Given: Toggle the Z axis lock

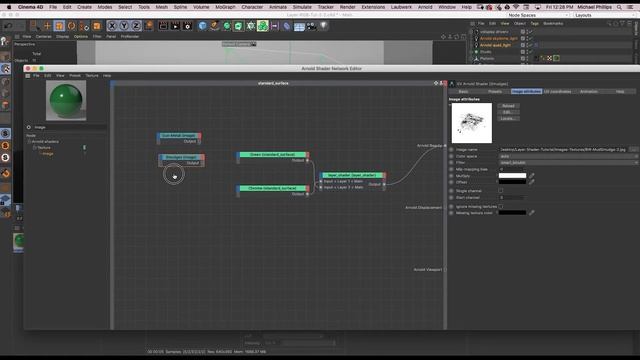Looking at the screenshot, I should tap(136, 26).
